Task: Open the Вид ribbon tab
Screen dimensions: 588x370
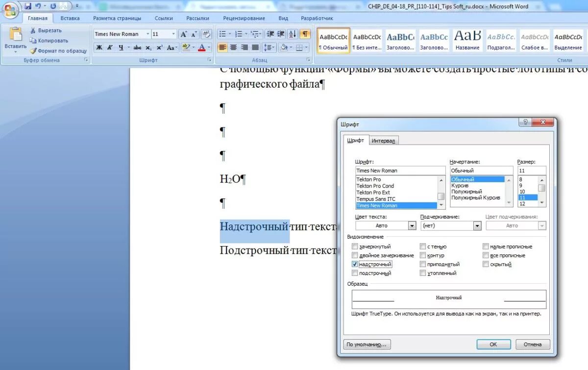Action: pos(283,18)
